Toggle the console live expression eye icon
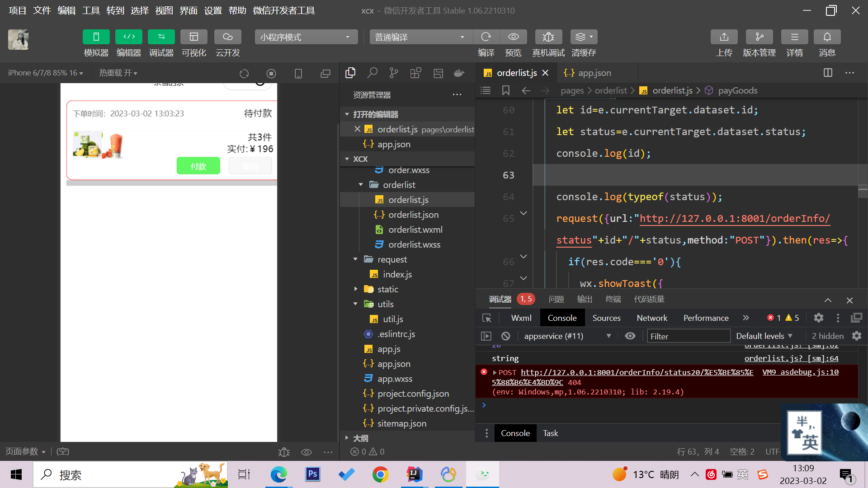The height and width of the screenshot is (488, 868). pyautogui.click(x=630, y=336)
